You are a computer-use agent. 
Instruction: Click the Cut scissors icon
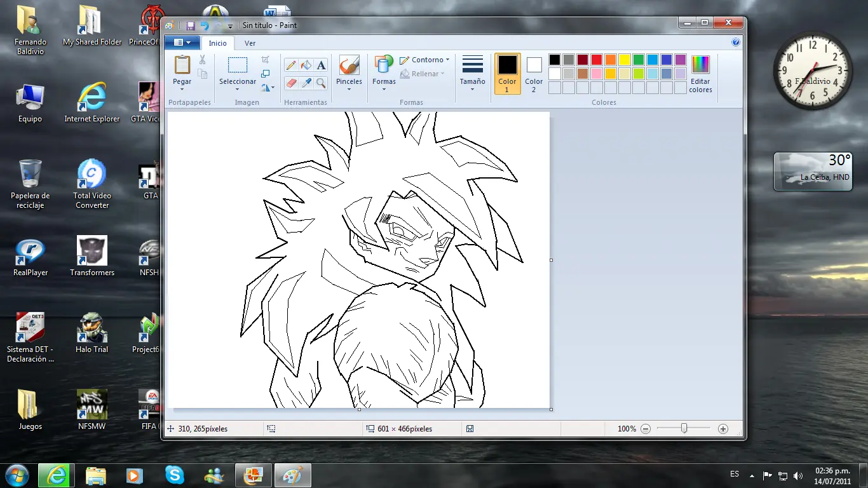coord(202,60)
